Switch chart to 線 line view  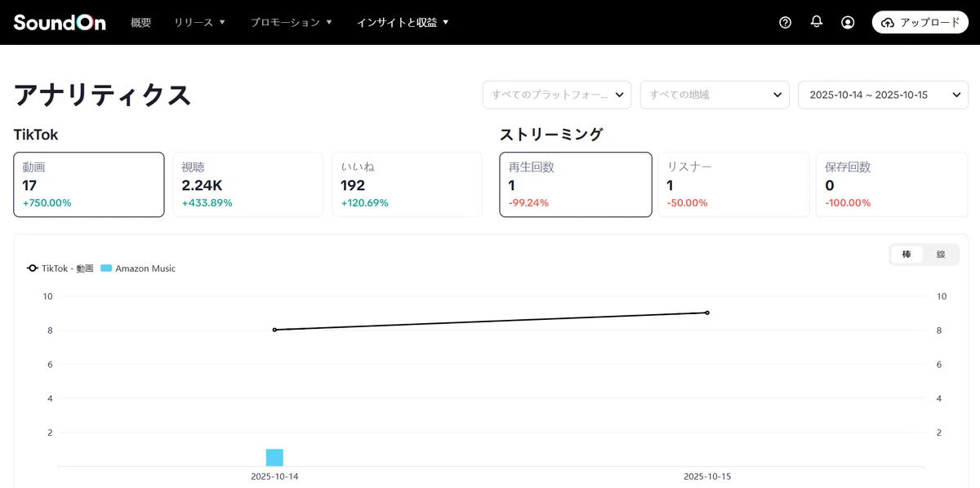[x=941, y=255]
